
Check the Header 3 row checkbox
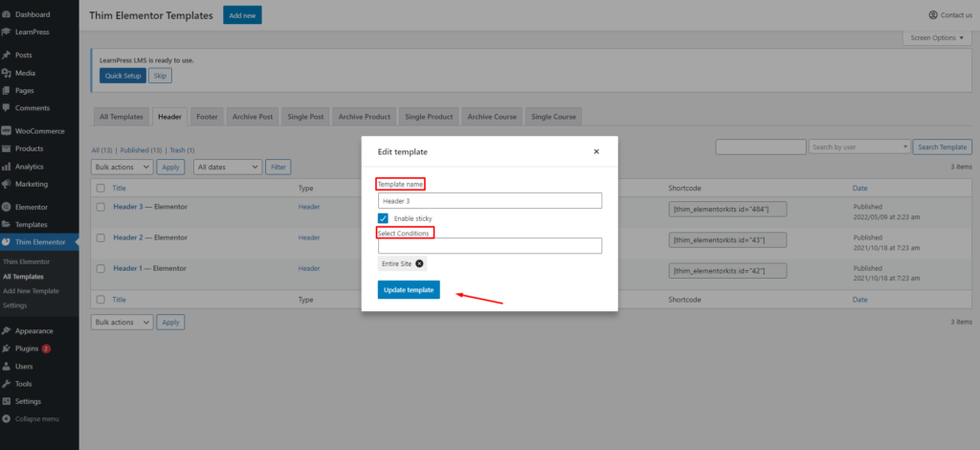100,207
